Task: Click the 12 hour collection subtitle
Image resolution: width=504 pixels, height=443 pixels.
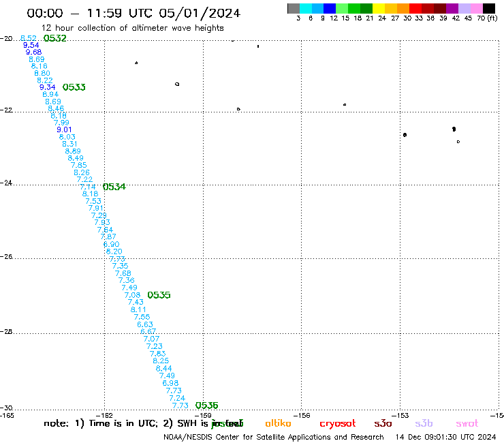Action: point(132,28)
